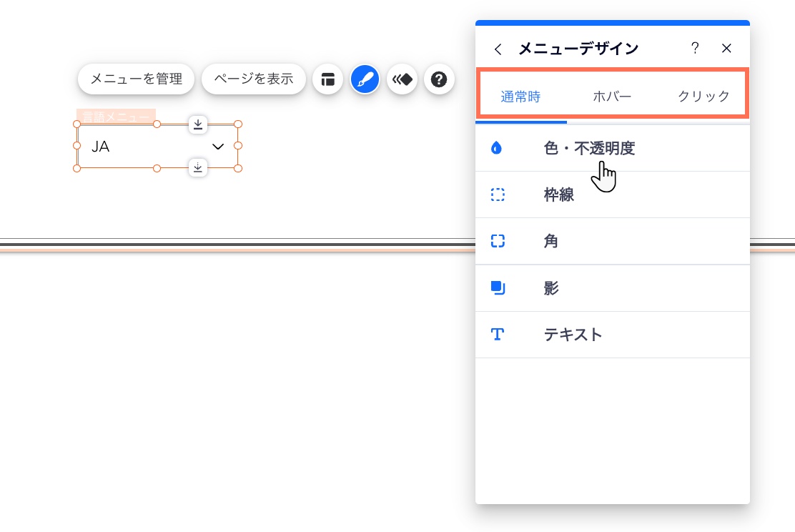Screen dimensions: 795x532
Task: Select the 通常時 tab
Action: pyautogui.click(x=520, y=97)
